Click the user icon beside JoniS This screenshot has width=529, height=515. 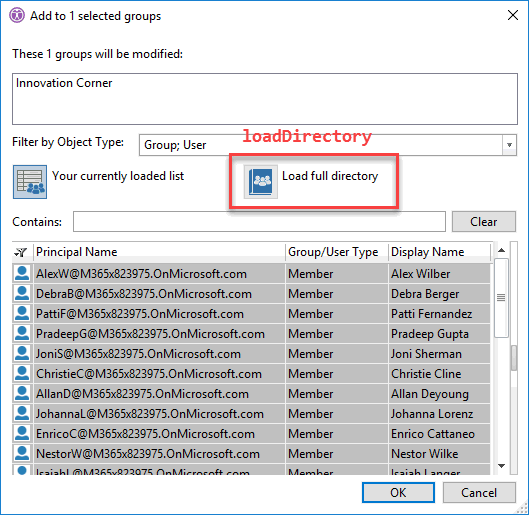[x=22, y=353]
